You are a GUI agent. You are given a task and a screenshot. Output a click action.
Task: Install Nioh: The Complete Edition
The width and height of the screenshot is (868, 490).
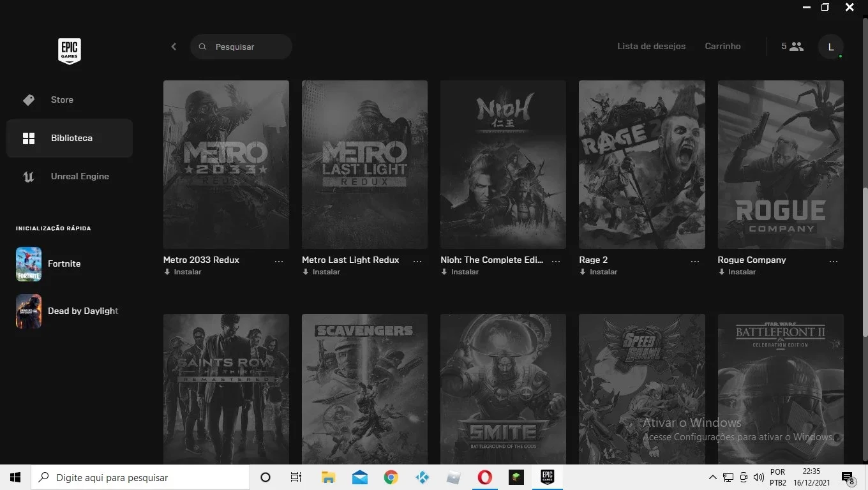tap(460, 272)
